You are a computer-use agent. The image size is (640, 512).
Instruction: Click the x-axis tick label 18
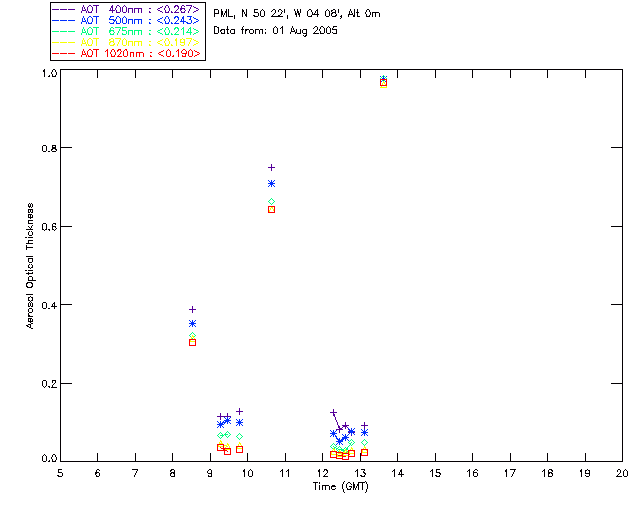(x=547, y=473)
